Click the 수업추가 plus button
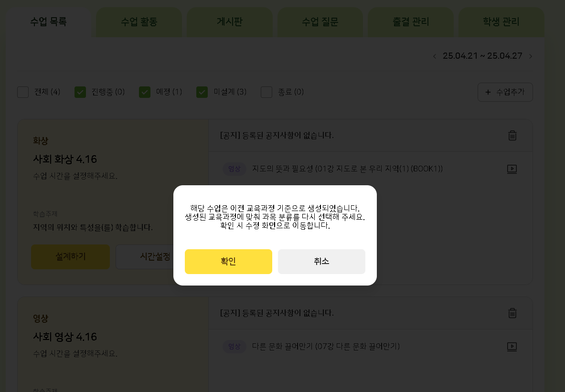Viewport: 565px width, 392px height. [505, 92]
